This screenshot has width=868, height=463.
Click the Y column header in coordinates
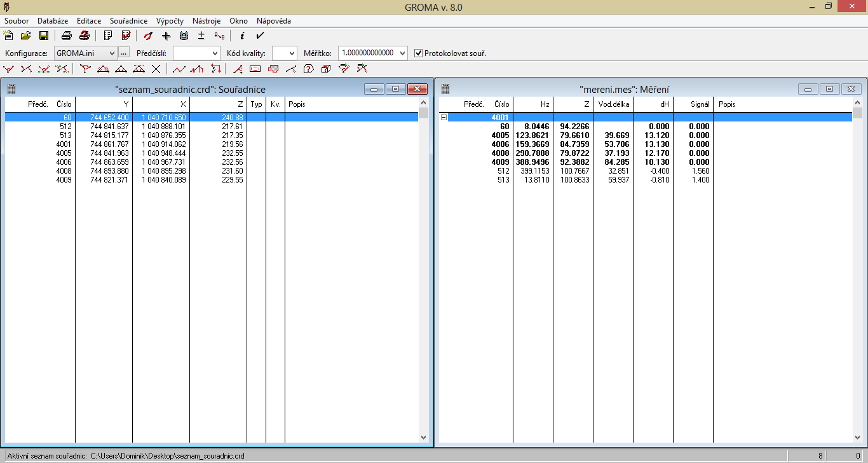click(104, 104)
